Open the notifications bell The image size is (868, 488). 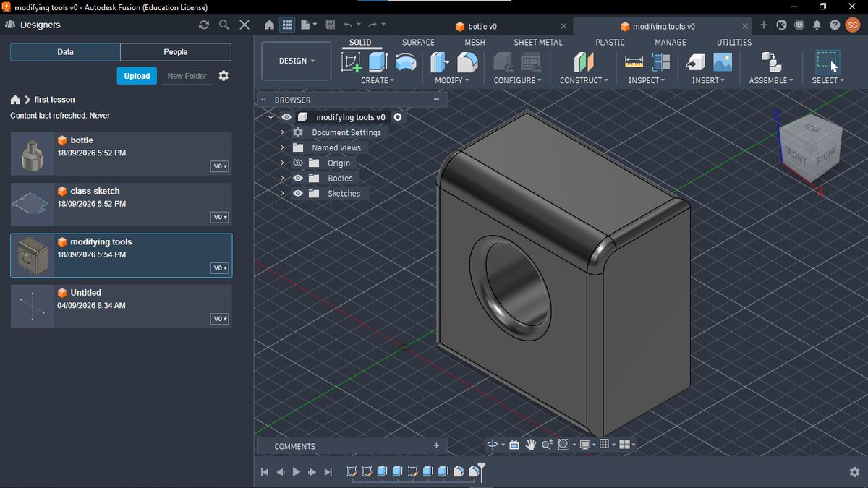[x=817, y=25]
